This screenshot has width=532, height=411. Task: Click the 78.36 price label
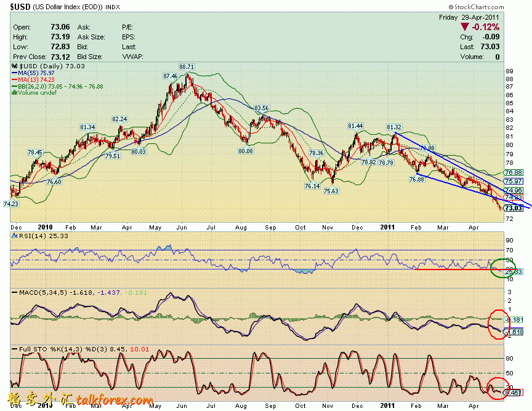(316, 153)
